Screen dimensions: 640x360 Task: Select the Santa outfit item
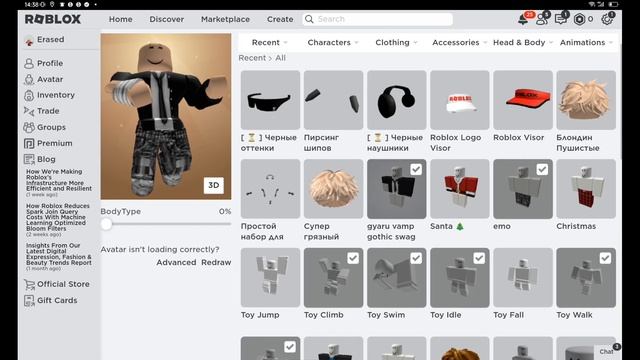(x=460, y=189)
